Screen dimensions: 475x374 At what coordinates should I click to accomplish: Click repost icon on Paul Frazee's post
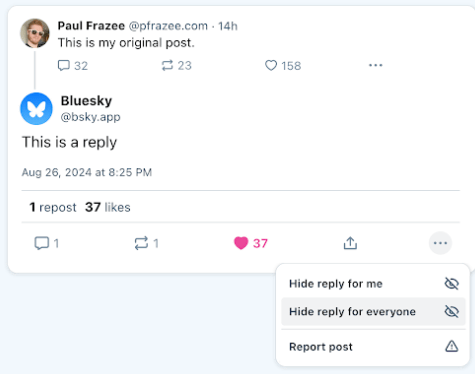tap(167, 65)
